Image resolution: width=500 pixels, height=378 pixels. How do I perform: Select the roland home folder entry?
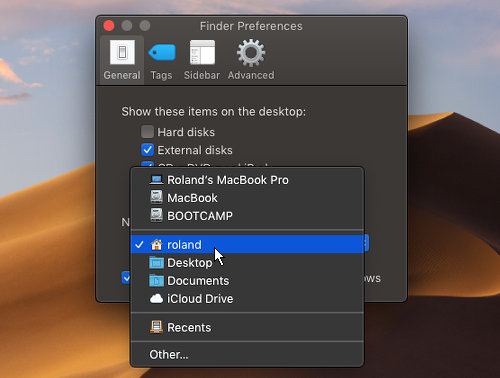point(247,244)
